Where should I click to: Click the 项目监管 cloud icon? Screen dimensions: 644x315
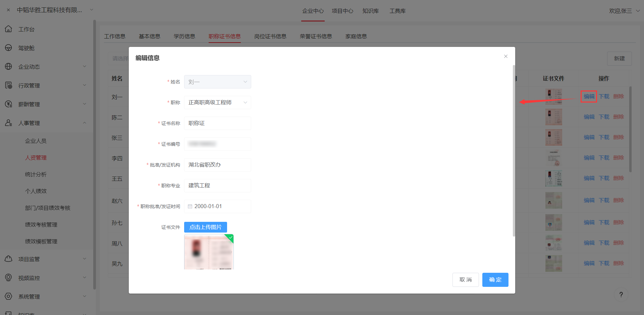(x=9, y=259)
